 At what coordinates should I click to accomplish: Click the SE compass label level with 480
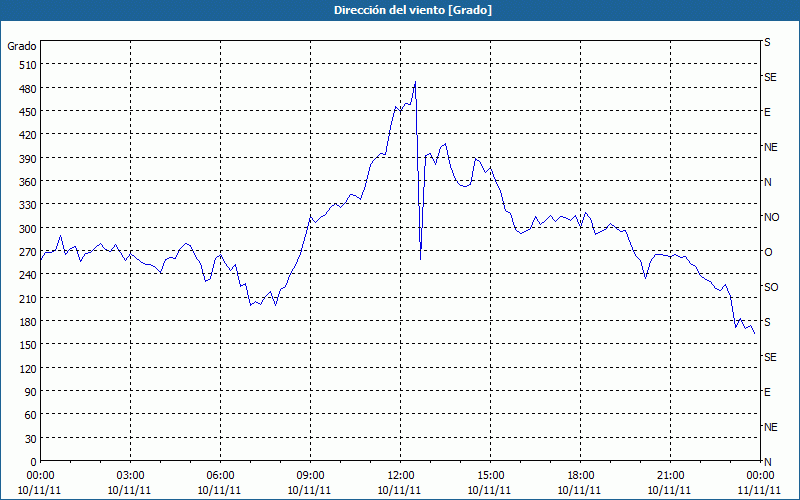770,78
